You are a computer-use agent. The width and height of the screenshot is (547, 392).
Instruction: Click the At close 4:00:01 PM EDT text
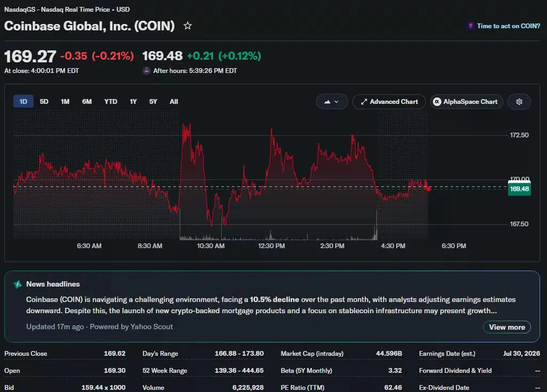[x=42, y=71]
